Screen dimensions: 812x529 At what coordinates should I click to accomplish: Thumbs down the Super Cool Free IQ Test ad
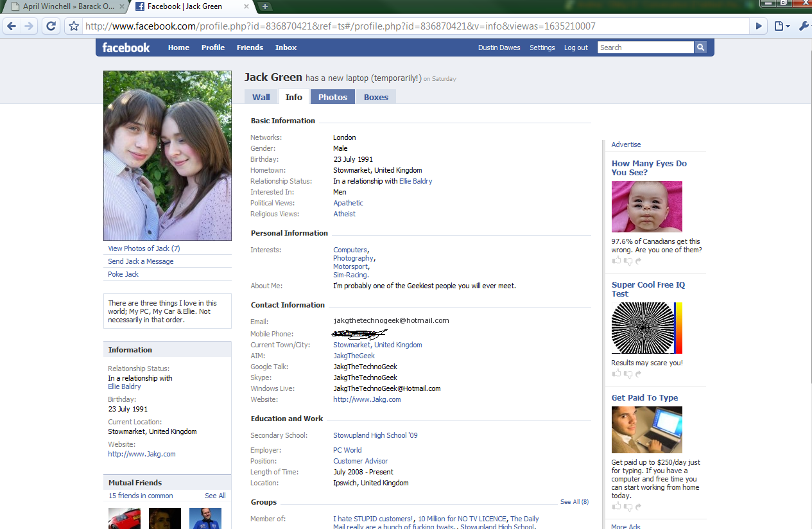click(628, 374)
